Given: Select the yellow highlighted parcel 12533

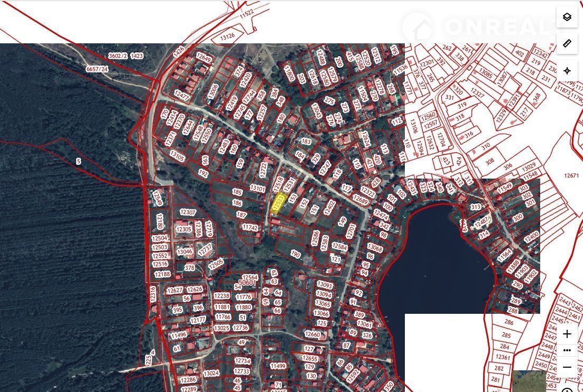Looking at the screenshot, I should click(x=278, y=203).
